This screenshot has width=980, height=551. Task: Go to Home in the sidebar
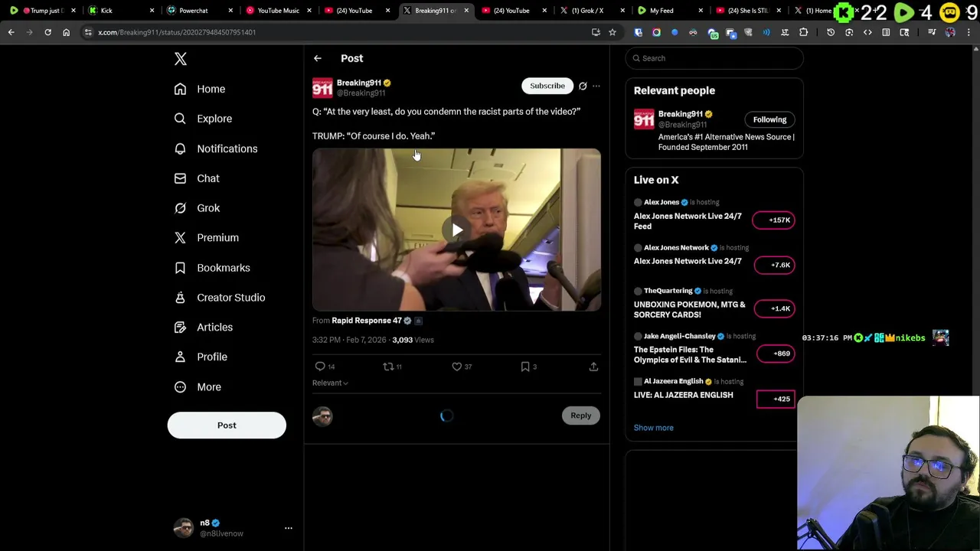[200, 89]
